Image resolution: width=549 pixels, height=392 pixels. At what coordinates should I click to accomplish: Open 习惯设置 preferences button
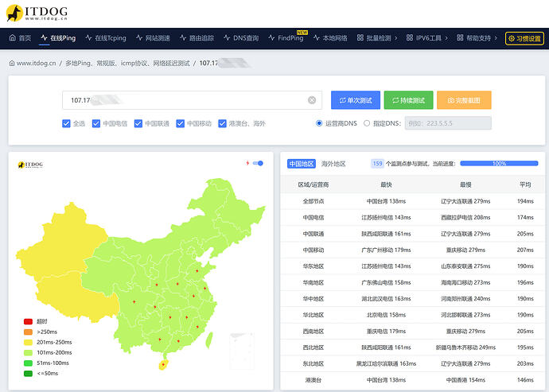click(524, 38)
